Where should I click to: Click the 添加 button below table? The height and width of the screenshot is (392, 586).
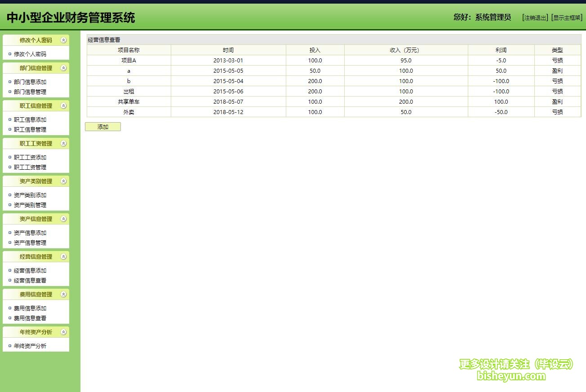103,127
